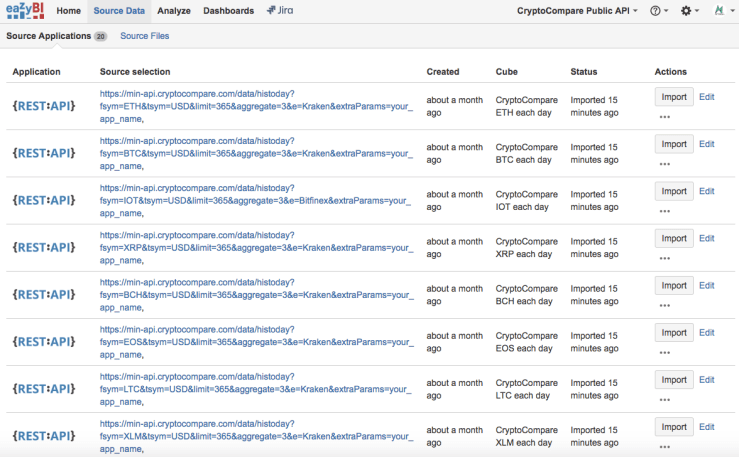The height and width of the screenshot is (457, 739).
Task: Click Import button for ETH cube
Action: click(674, 97)
